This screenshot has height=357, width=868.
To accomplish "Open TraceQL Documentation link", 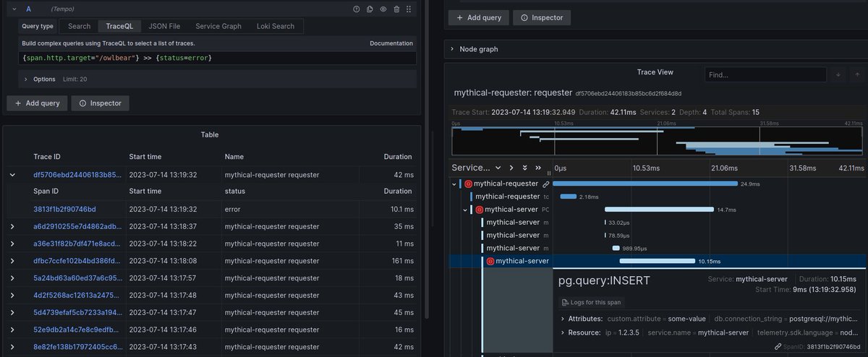I will point(391,43).
